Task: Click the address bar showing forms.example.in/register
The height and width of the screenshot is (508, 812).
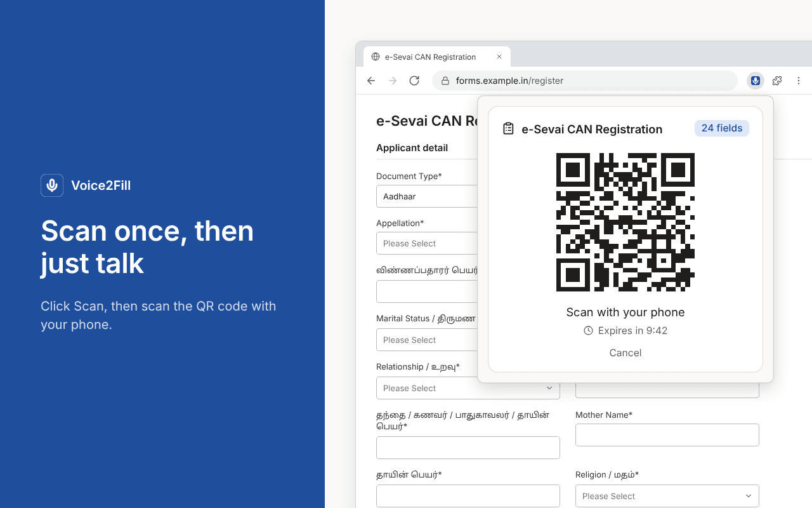Action: [x=584, y=81]
